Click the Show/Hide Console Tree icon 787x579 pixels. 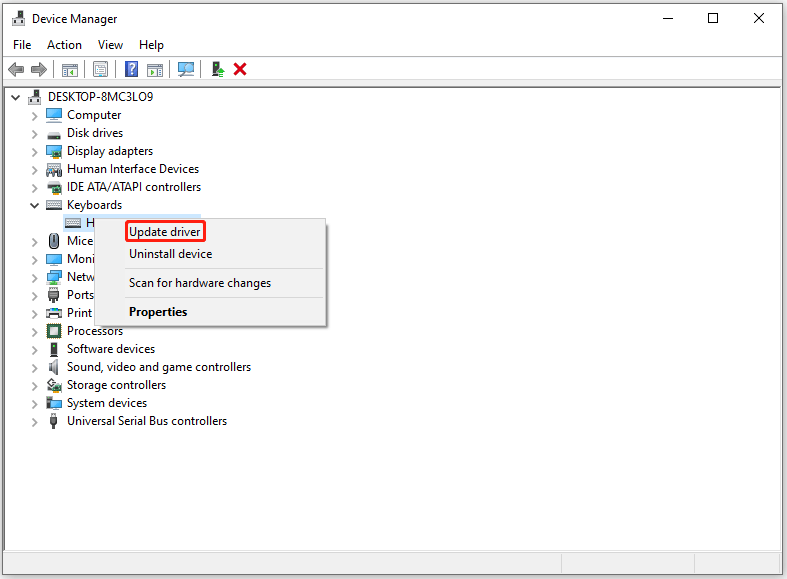pyautogui.click(x=70, y=70)
